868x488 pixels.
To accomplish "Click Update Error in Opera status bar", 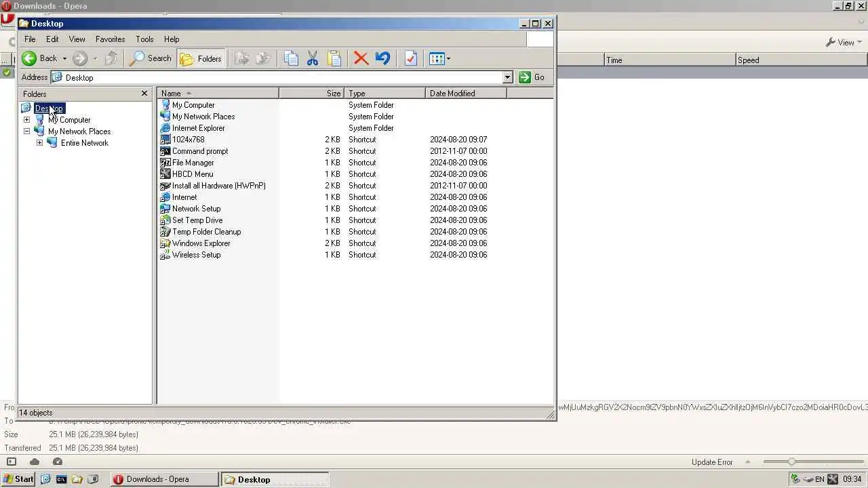I will click(712, 462).
